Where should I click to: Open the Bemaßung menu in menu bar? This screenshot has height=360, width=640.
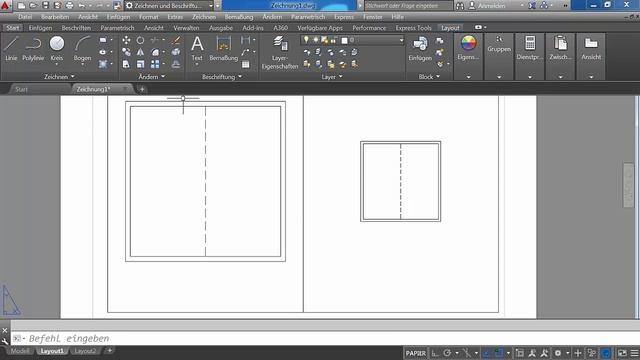pyautogui.click(x=239, y=17)
